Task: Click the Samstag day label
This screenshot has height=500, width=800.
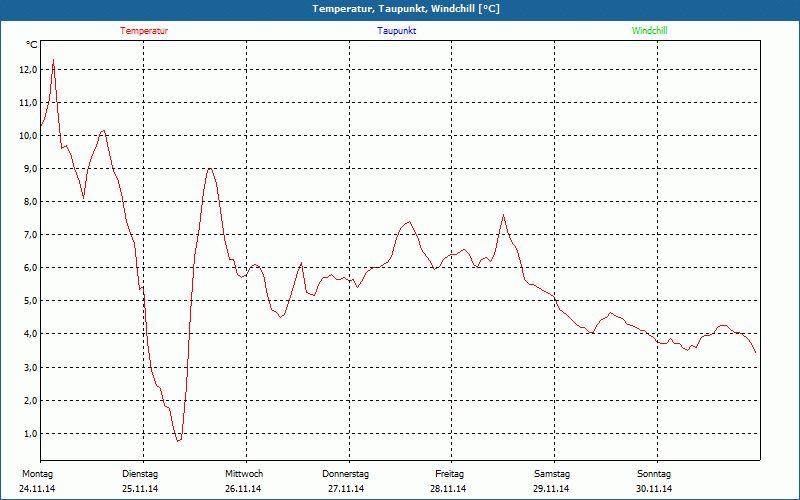Action: 552,474
